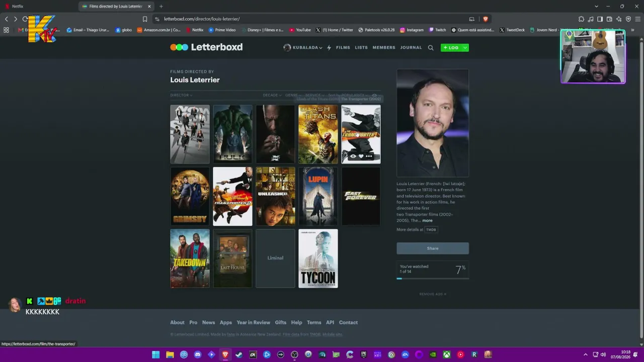Toggle watched films visibility eye in filter bar

pos(374,95)
